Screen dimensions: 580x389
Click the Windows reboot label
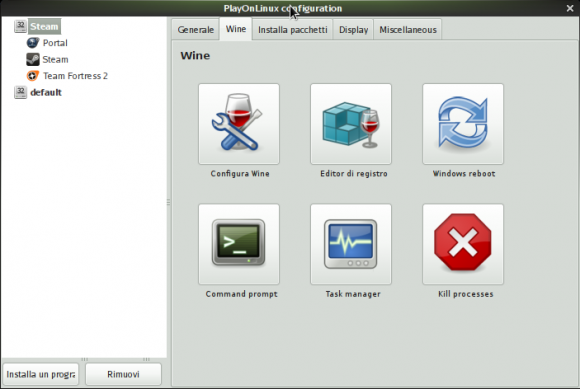click(x=464, y=173)
